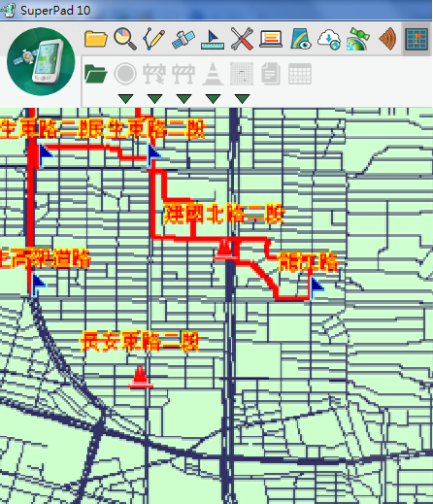Click the orange signal broadcast icon

(387, 39)
